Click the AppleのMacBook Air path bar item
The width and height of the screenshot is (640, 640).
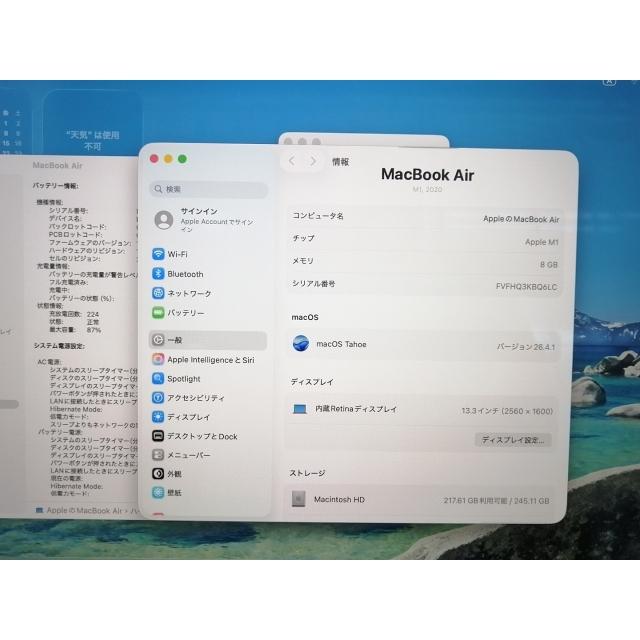click(x=79, y=510)
